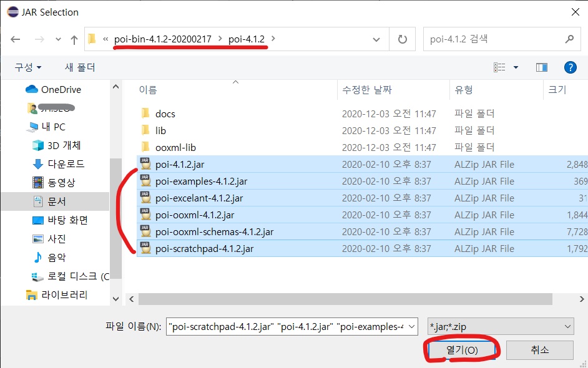Click the folder icon of ooxml-lib

point(145,147)
